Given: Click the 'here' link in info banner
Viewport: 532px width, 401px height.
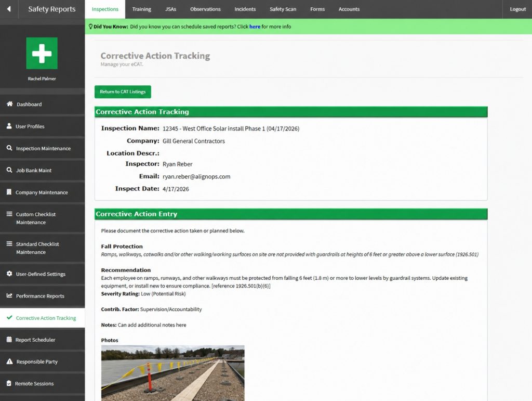Looking at the screenshot, I should point(255,27).
